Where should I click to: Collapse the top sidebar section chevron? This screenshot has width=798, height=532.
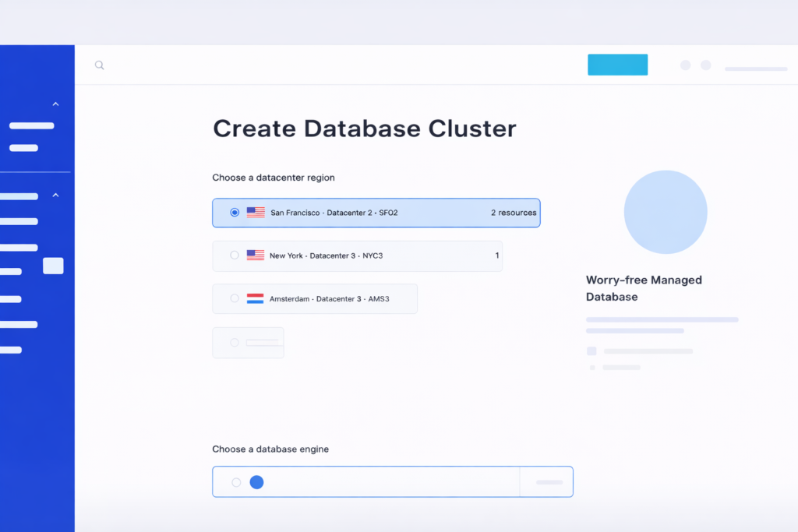[55, 104]
